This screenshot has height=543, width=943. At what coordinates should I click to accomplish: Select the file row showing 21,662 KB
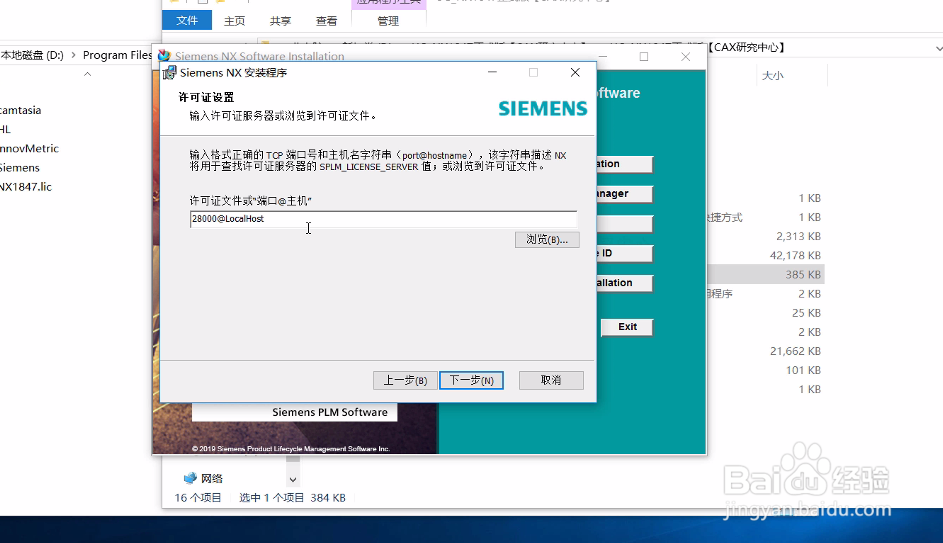click(765, 351)
